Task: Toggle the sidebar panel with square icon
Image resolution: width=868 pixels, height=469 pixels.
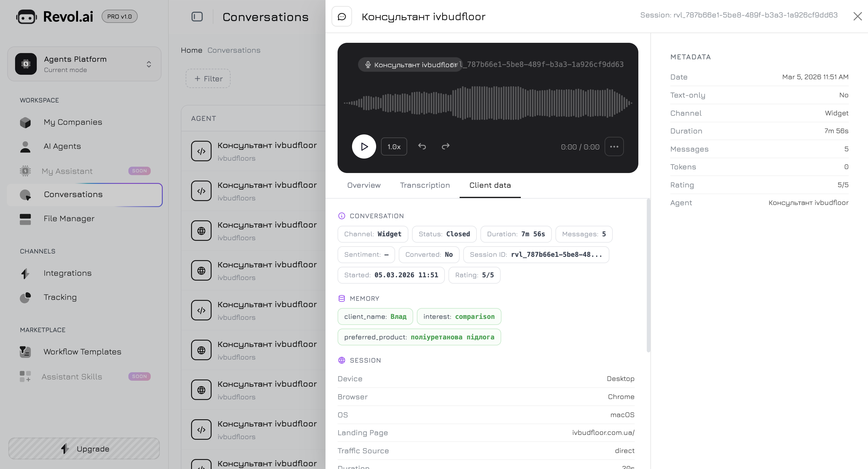Action: point(197,16)
